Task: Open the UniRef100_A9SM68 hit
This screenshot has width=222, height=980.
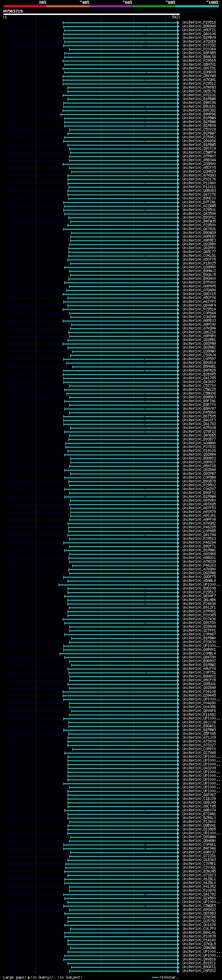Action: 199,553
